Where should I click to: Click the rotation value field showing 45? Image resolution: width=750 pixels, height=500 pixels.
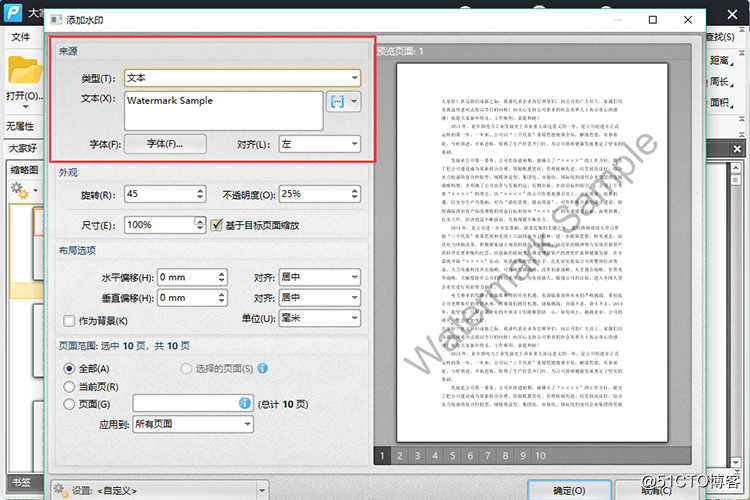160,194
